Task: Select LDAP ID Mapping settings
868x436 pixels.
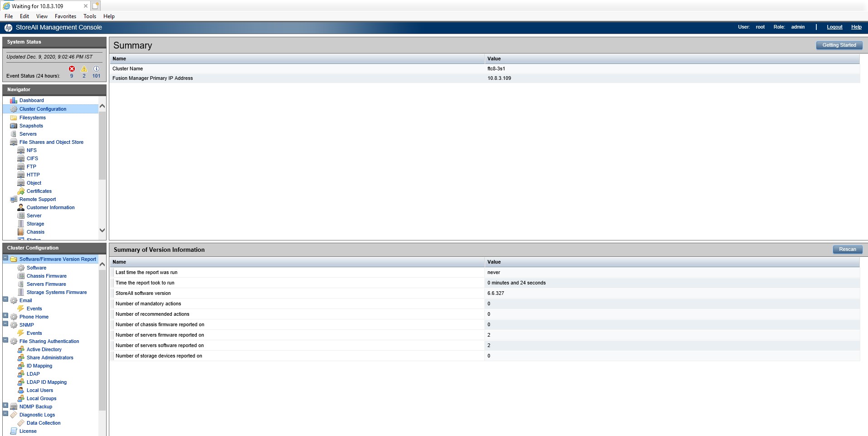Action: pos(46,382)
